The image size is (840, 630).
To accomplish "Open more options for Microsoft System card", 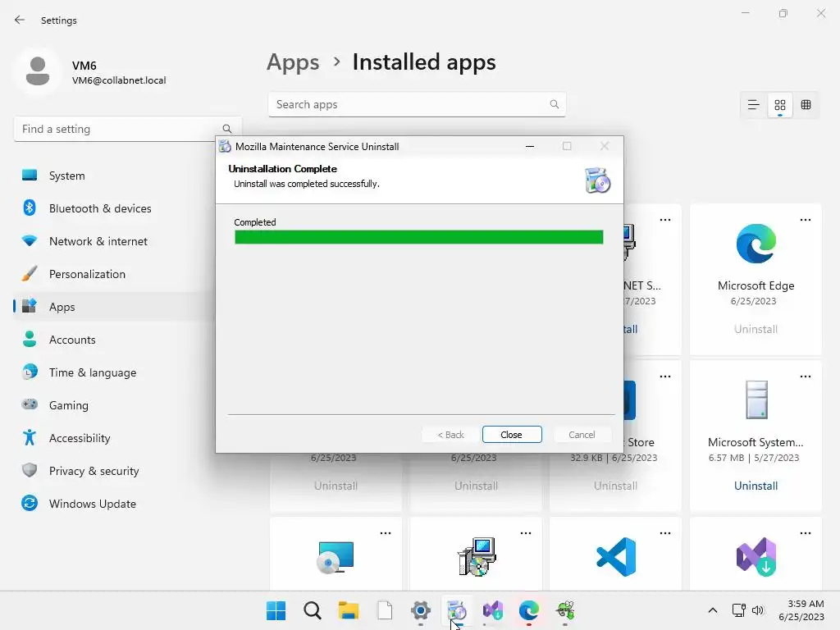I will coord(806,377).
